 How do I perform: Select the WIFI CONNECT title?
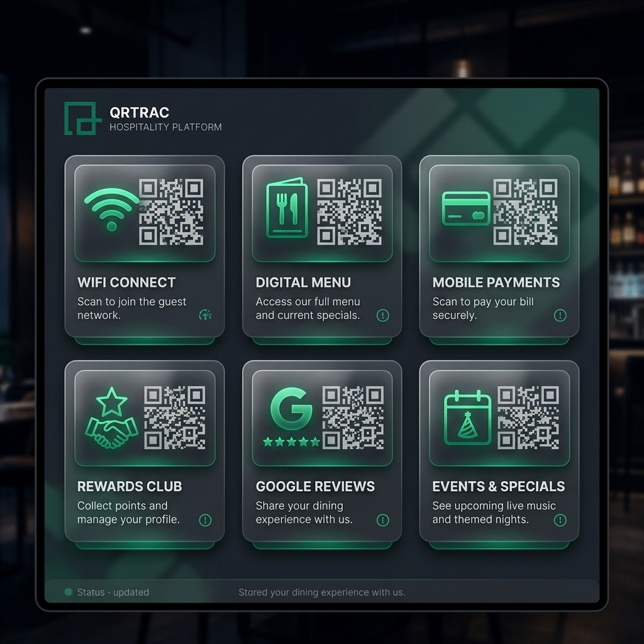[x=126, y=282]
